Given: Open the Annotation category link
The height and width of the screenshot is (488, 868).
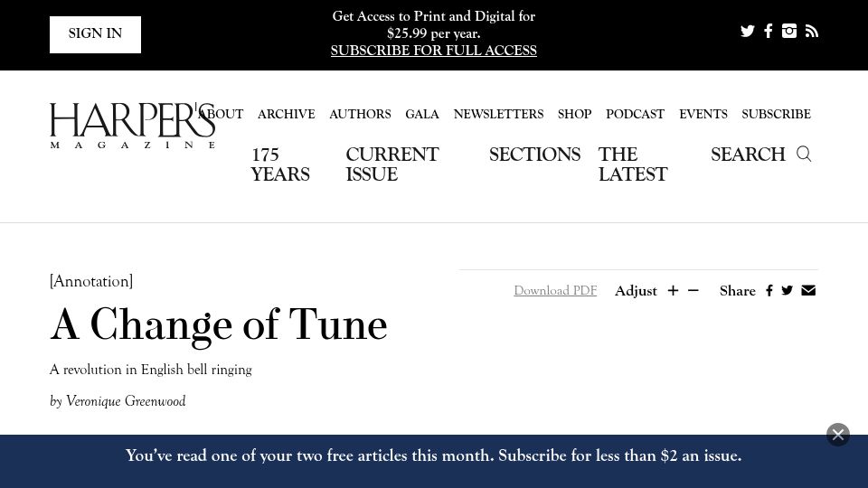Looking at the screenshot, I should click(x=91, y=281).
